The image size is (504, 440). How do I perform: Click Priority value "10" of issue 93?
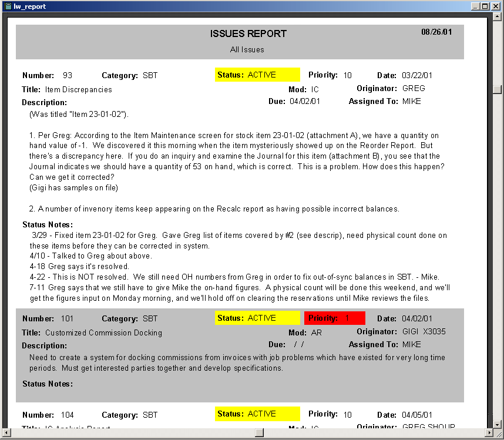point(348,75)
